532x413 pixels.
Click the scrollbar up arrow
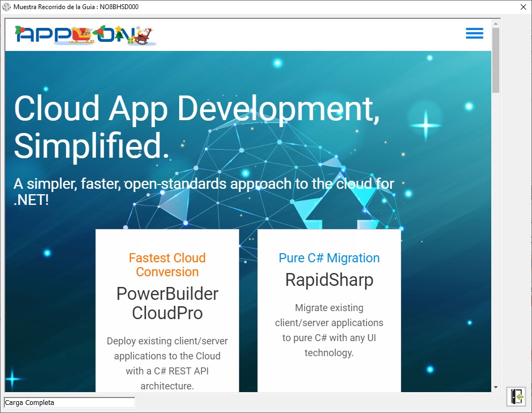pyautogui.click(x=496, y=24)
